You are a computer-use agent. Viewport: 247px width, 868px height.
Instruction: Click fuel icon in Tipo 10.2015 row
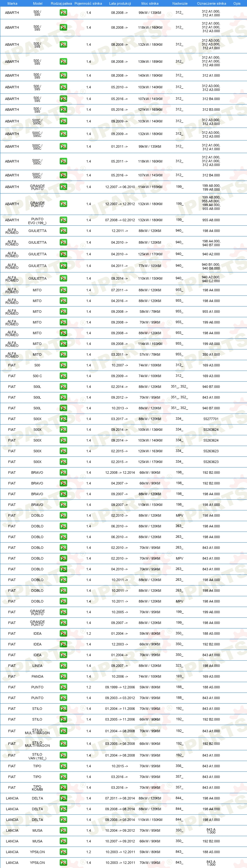63,766
